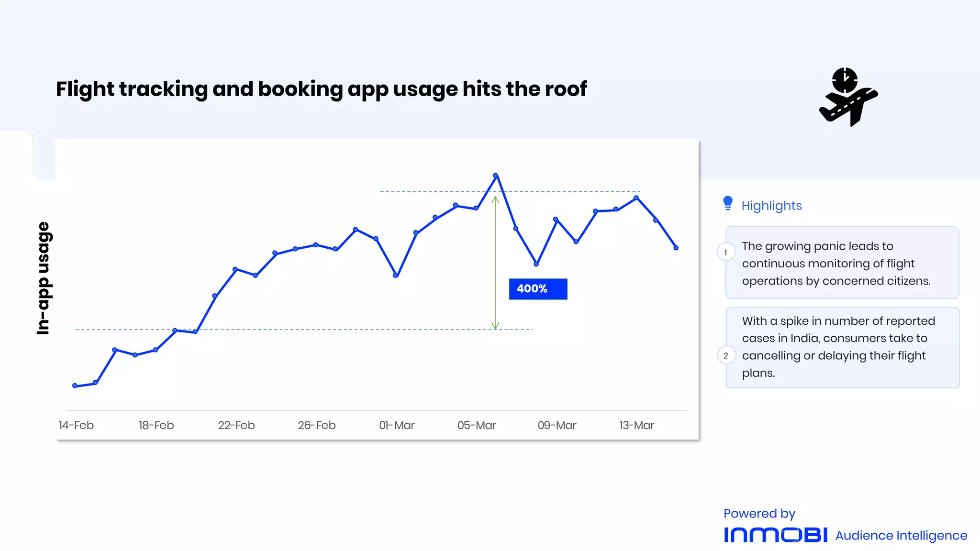Click the 'spike in number of reported cases' card

pos(842,347)
